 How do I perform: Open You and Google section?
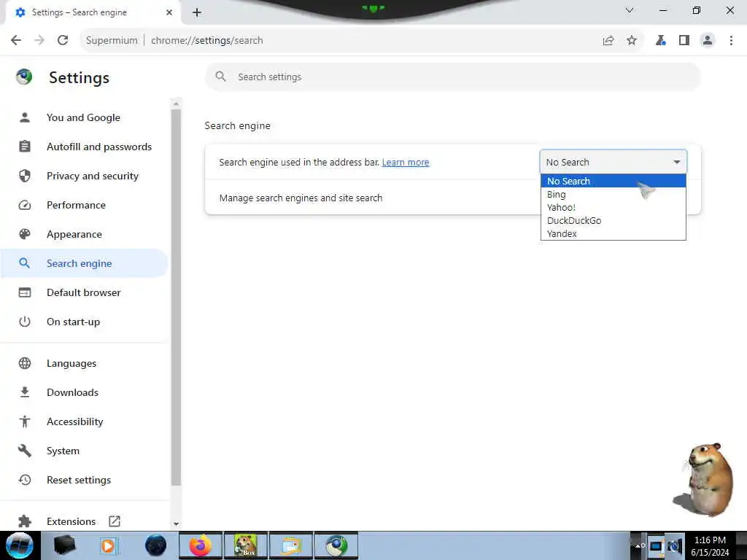click(84, 117)
